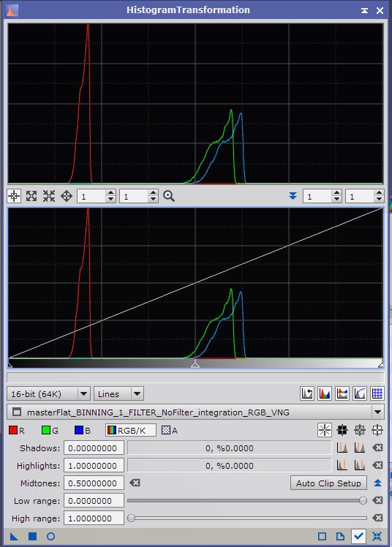Click the crosshair icon in histogram toolbar
This screenshot has height=547, width=392.
[14, 196]
